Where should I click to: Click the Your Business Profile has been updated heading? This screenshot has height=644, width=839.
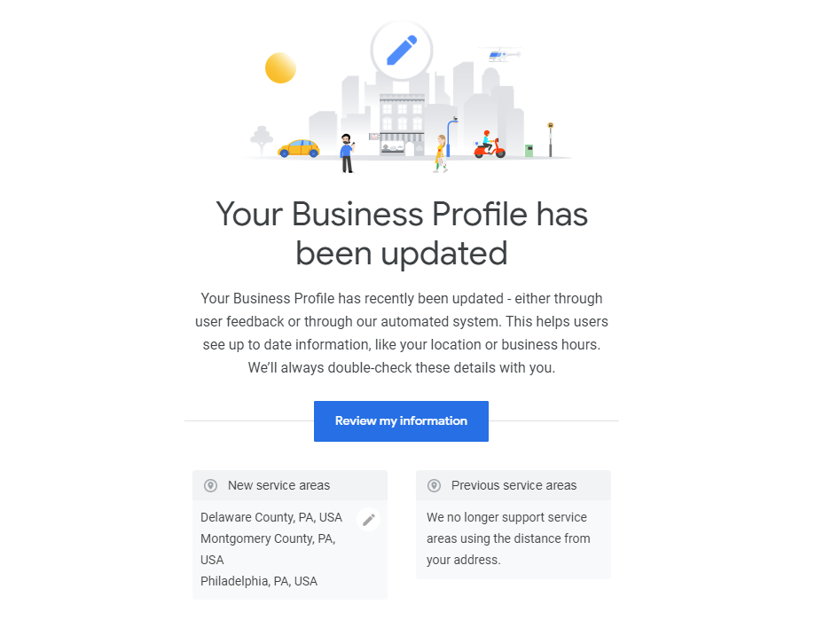[402, 233]
